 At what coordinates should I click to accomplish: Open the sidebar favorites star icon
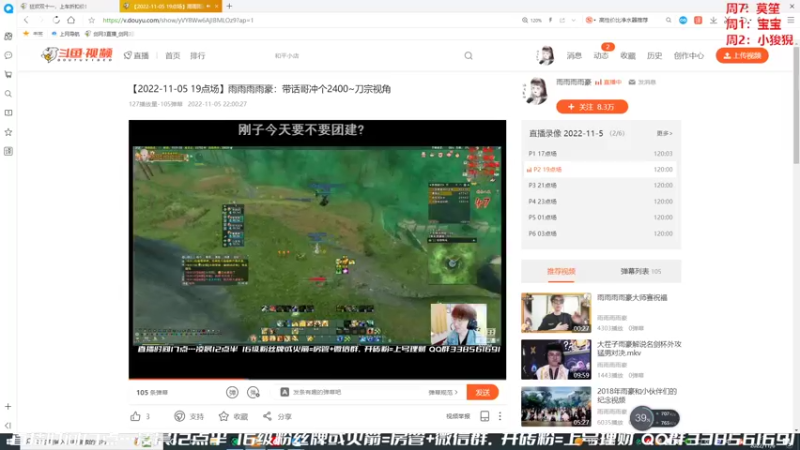click(x=8, y=132)
